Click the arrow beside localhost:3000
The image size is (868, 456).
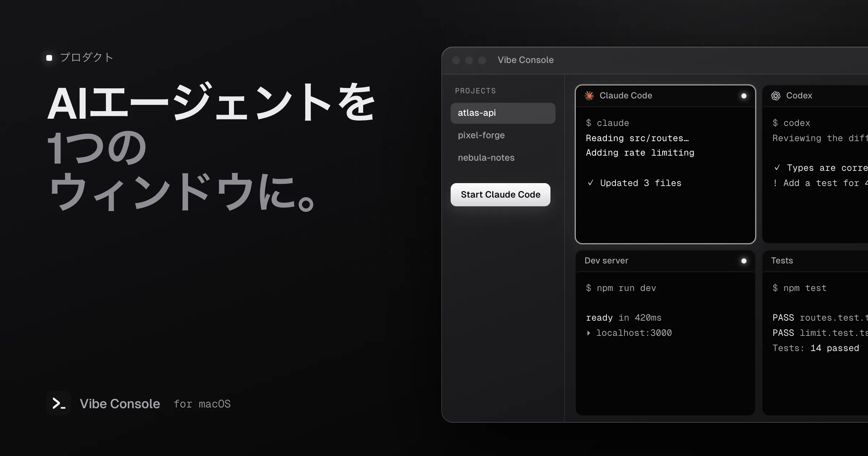tap(588, 333)
